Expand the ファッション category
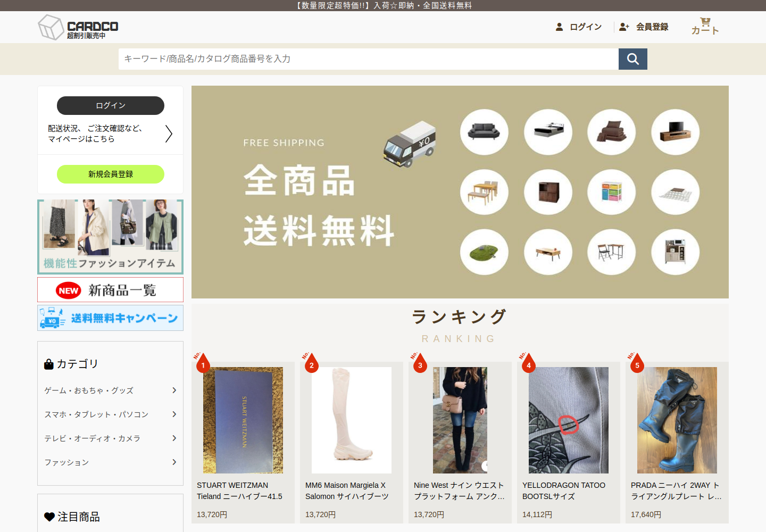This screenshot has height=532, width=766. tap(110, 462)
